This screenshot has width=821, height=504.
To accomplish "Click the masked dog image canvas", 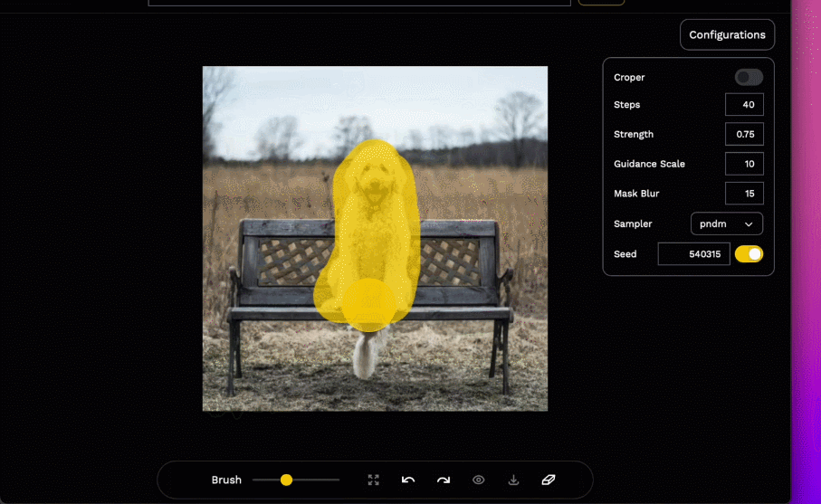I will pos(375,239).
